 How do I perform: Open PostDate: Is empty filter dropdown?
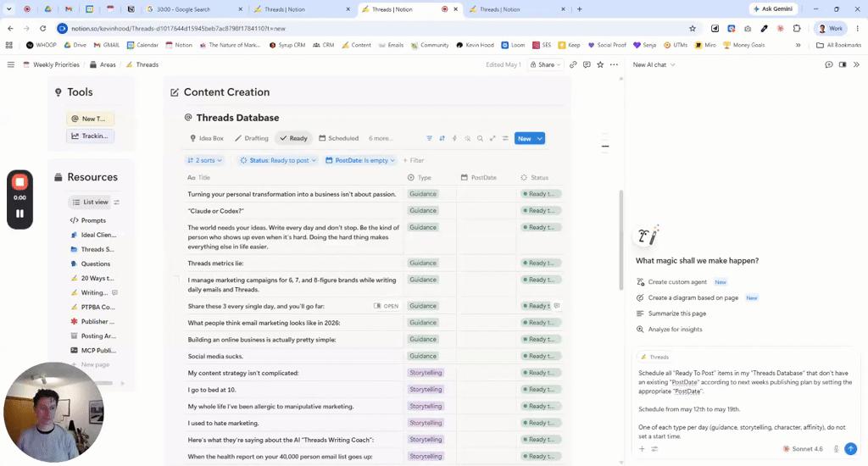[360, 160]
